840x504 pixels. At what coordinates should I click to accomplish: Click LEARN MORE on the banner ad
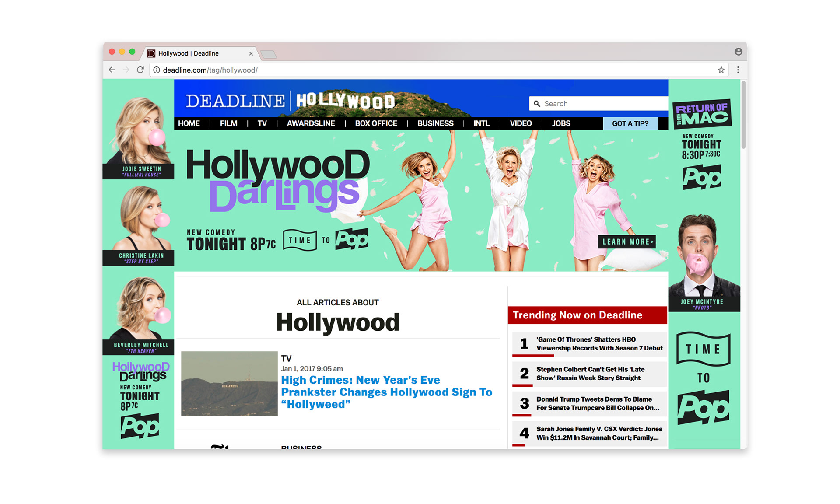coord(627,241)
